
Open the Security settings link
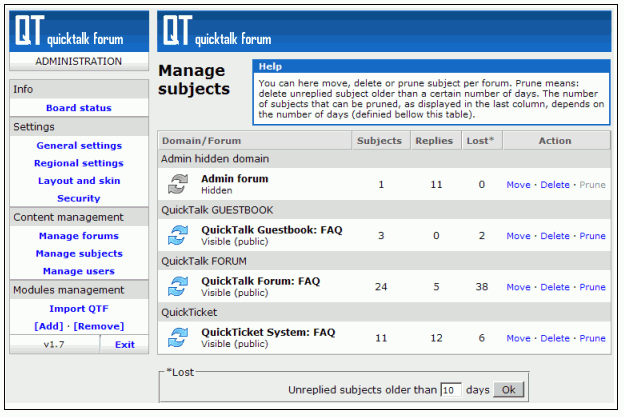pyautogui.click(x=79, y=199)
